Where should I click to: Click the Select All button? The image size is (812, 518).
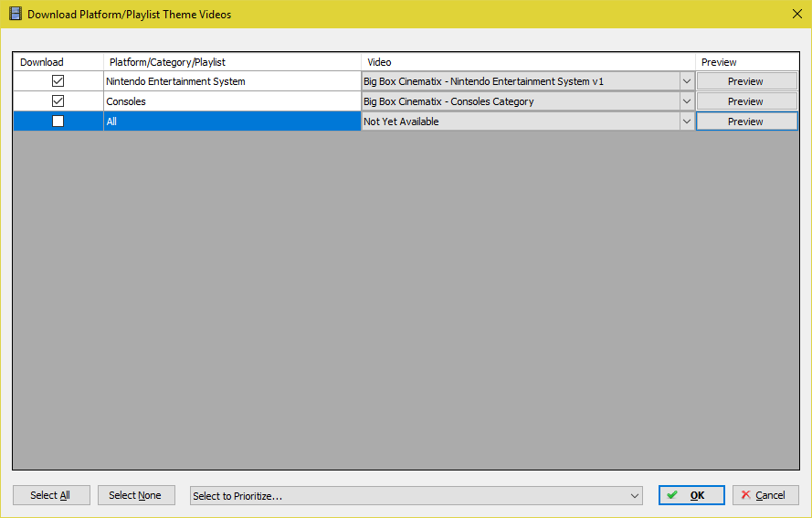click(x=51, y=495)
